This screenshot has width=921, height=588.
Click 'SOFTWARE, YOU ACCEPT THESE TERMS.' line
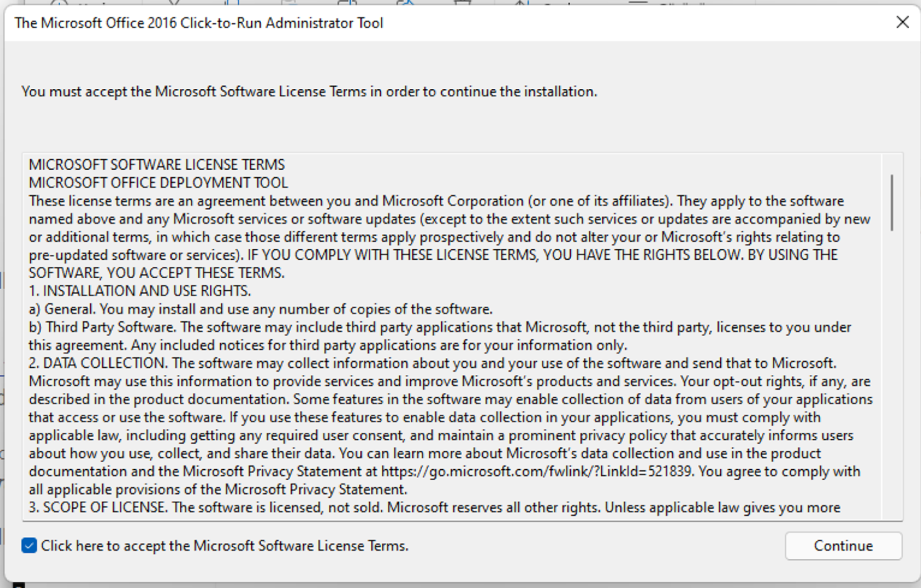(157, 273)
